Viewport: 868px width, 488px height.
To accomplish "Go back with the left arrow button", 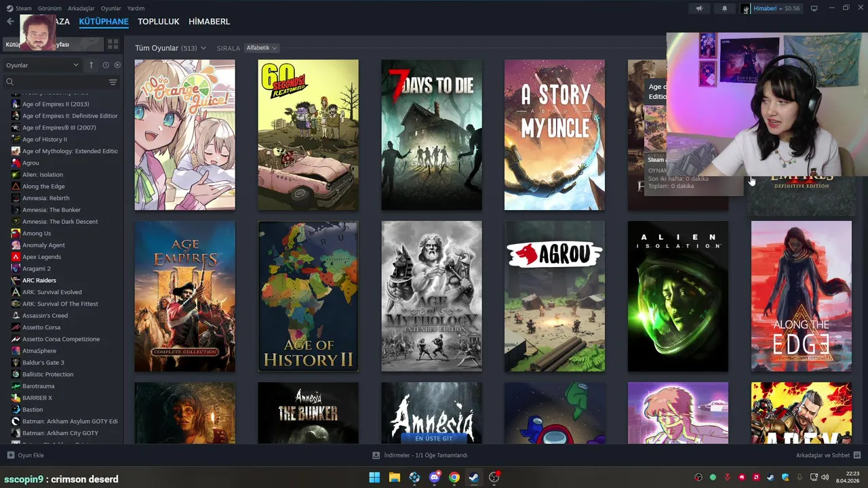I will point(10,22).
